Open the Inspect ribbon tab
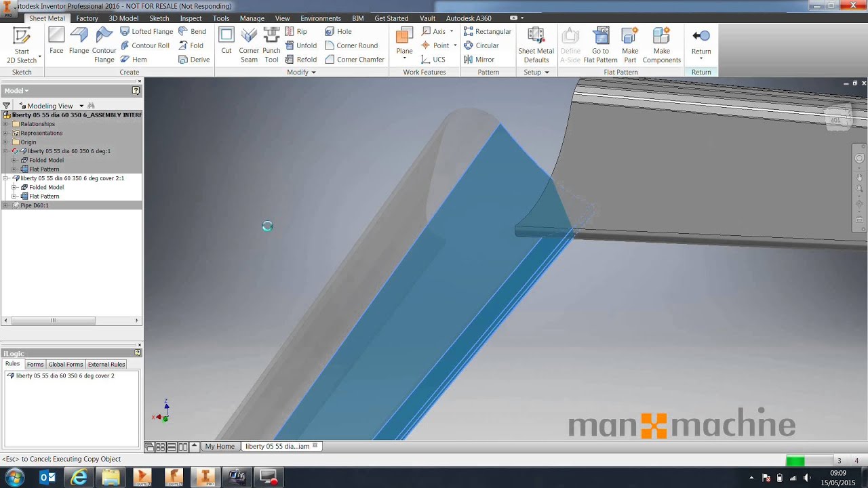 pyautogui.click(x=191, y=18)
